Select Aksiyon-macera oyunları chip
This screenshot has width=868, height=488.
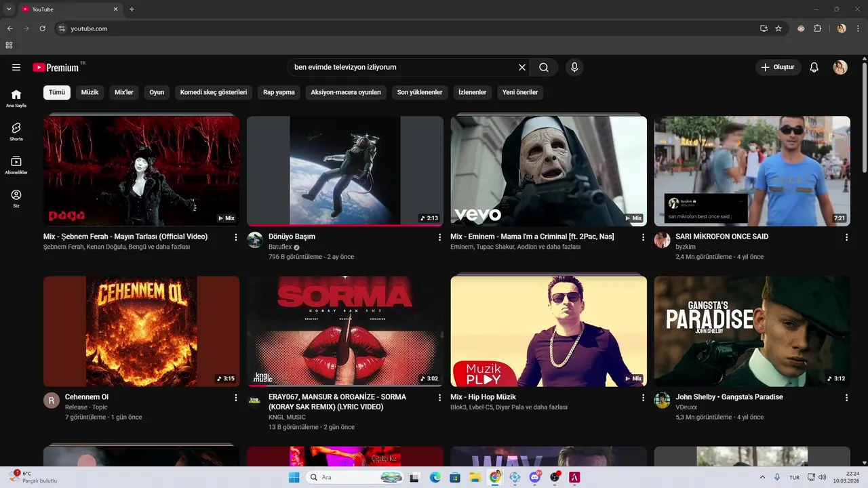pos(346,92)
